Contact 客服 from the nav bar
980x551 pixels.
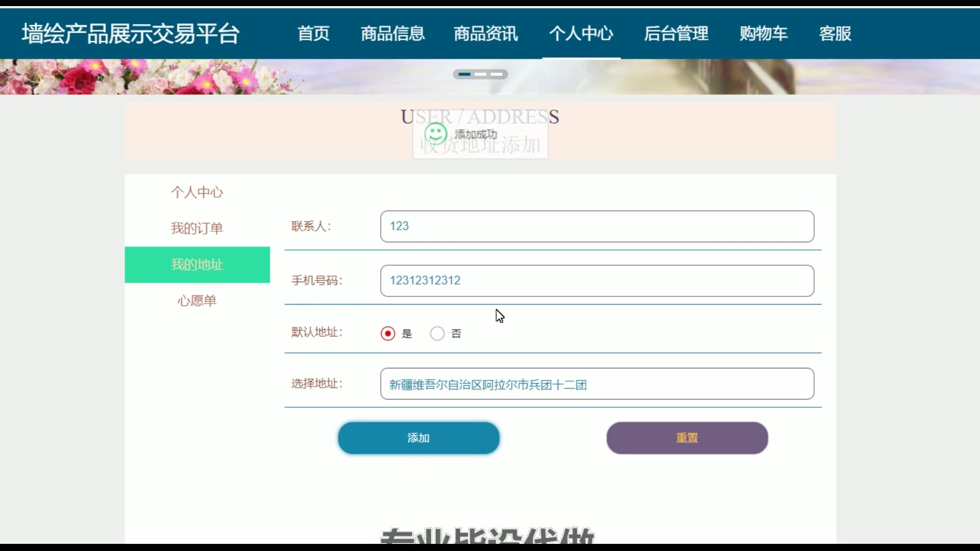click(x=835, y=34)
